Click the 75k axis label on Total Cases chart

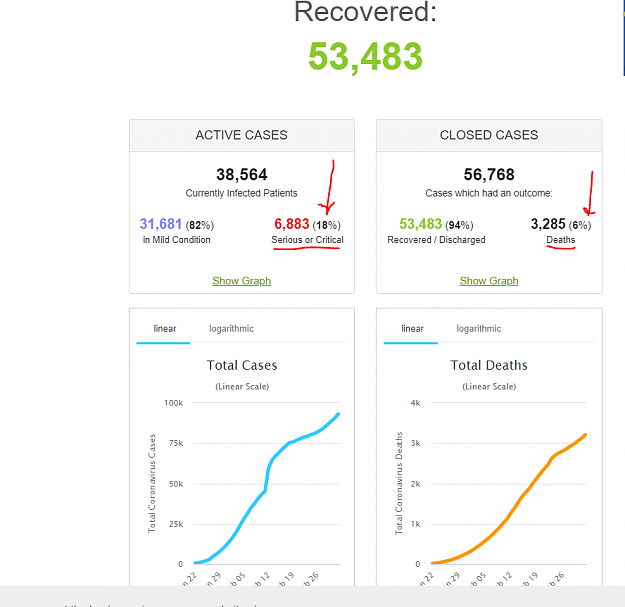pyautogui.click(x=176, y=443)
